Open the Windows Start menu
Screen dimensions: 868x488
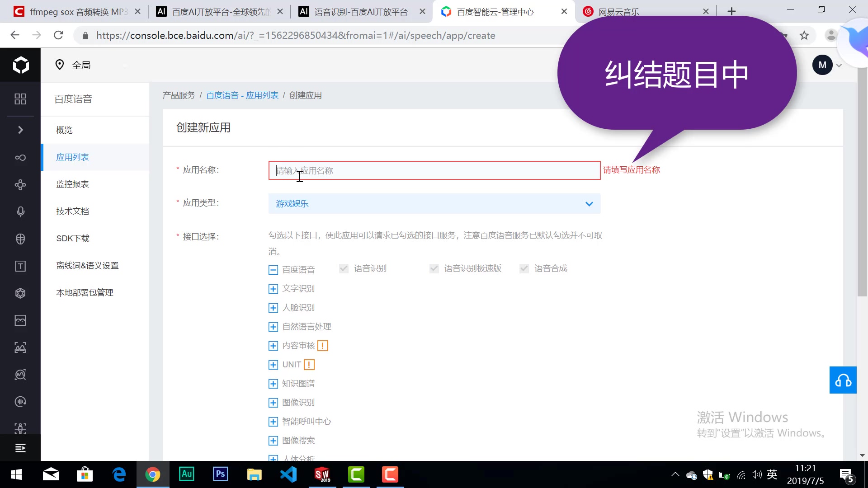16,474
